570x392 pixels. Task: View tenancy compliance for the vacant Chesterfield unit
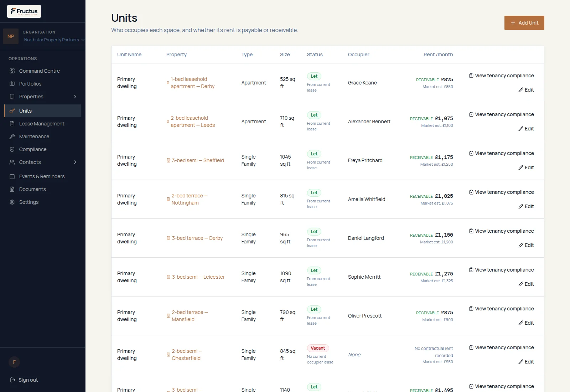501,347
